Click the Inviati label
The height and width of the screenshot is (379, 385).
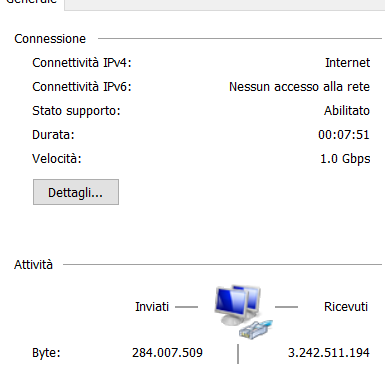click(x=152, y=307)
